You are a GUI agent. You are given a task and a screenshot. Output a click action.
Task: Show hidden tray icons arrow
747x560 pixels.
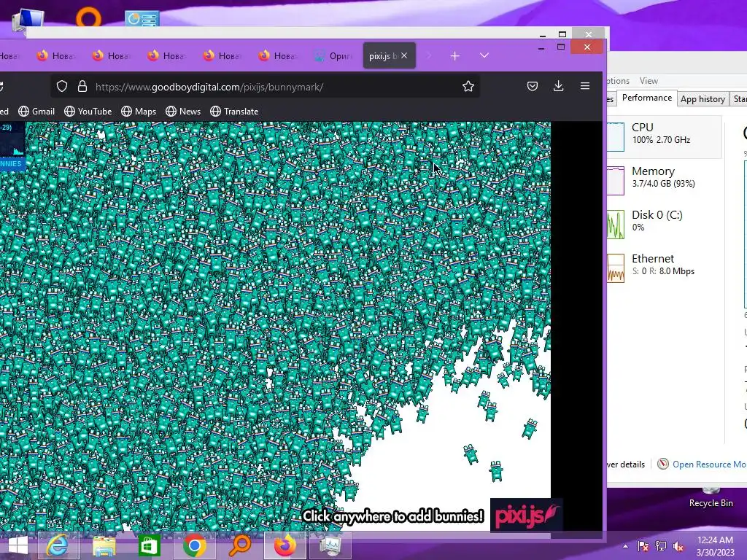coord(625,546)
